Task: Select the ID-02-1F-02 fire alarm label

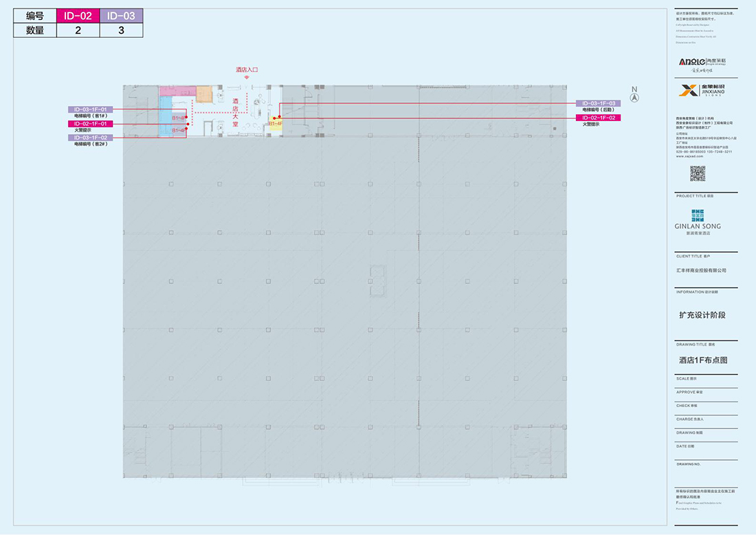Action: click(598, 118)
